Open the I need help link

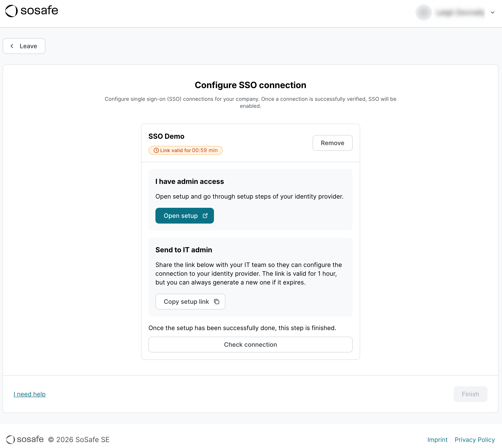pyautogui.click(x=30, y=394)
